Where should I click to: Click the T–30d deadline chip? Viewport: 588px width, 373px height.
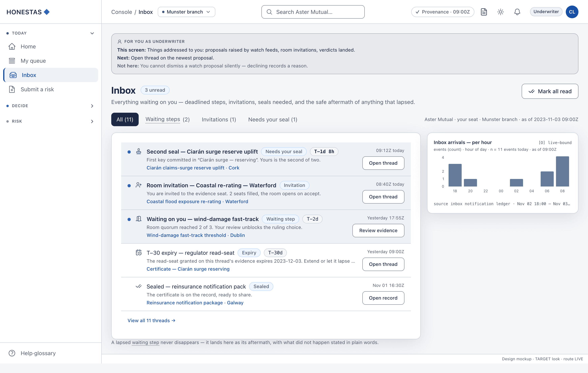pos(275,253)
